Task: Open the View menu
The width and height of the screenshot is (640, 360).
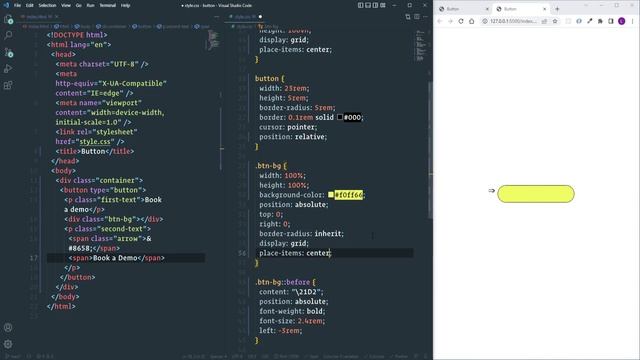Action: click(x=66, y=5)
